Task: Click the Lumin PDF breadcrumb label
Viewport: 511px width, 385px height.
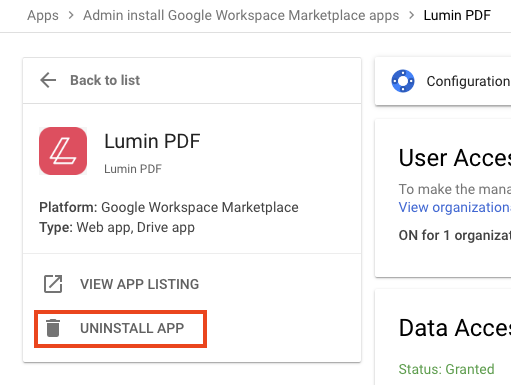Action: (457, 15)
